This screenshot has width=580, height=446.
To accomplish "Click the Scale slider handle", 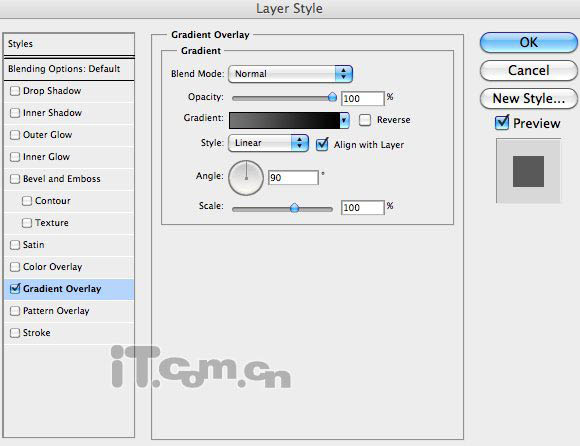I will 294,208.
